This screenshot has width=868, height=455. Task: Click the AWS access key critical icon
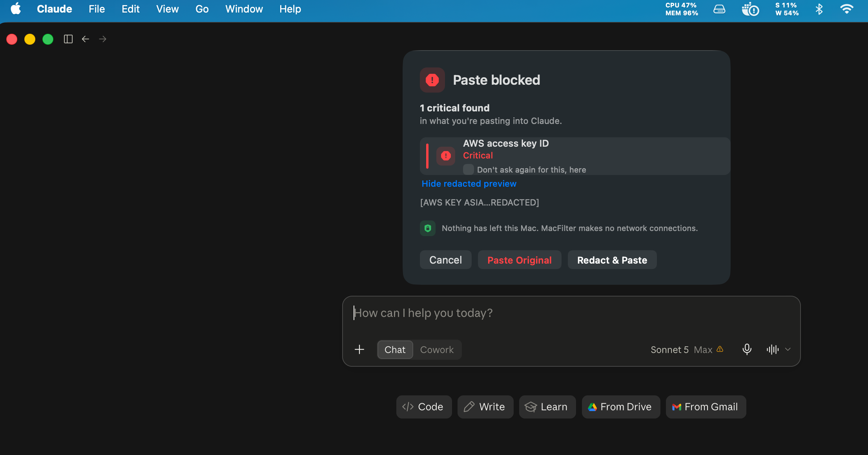pyautogui.click(x=446, y=156)
